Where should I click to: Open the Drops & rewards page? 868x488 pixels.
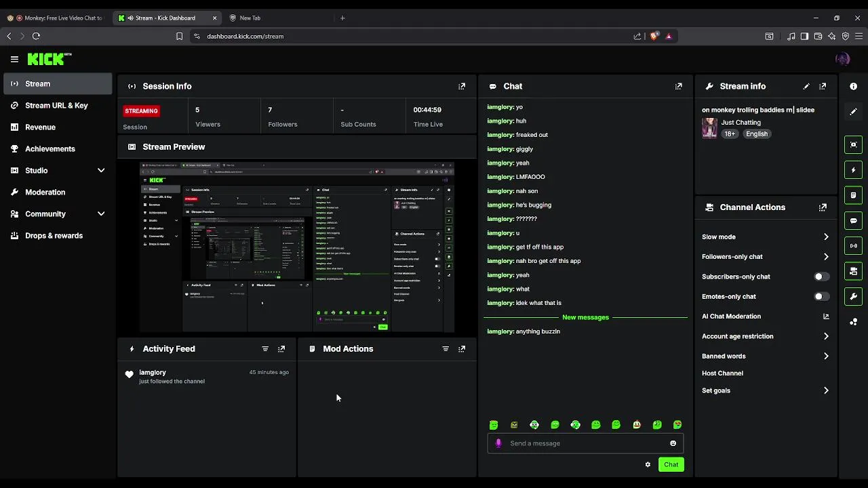[x=58, y=235]
